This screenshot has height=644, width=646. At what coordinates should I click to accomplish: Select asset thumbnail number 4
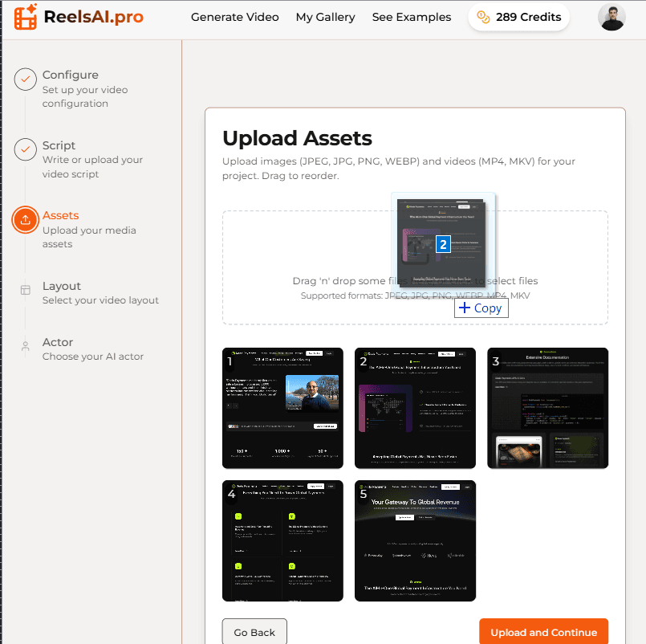[x=282, y=540]
